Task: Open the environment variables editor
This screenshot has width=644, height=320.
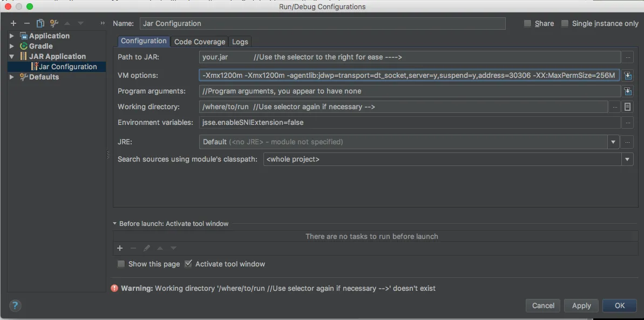Action: (627, 123)
